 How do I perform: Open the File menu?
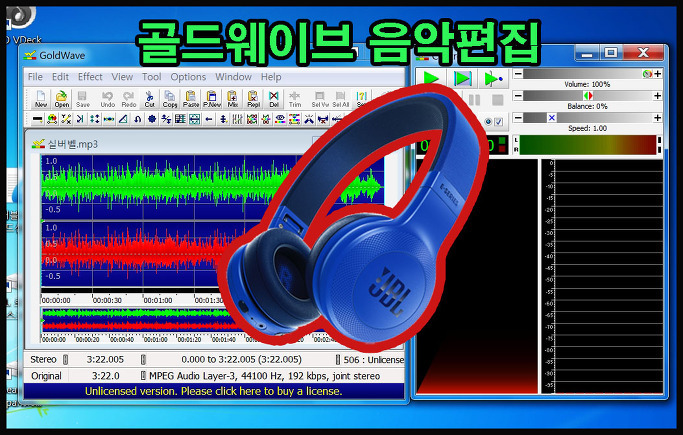pyautogui.click(x=35, y=77)
